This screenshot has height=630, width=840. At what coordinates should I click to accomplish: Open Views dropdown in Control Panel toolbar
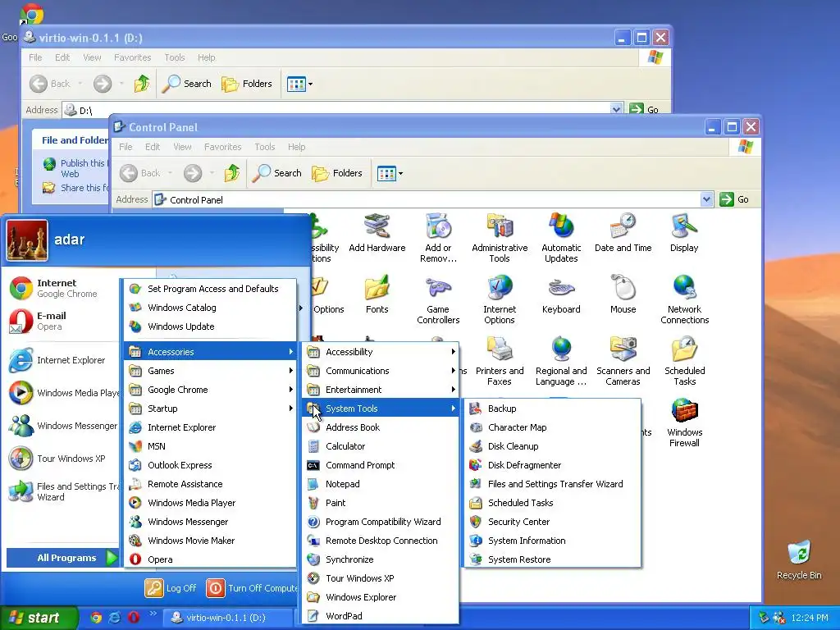(x=390, y=173)
